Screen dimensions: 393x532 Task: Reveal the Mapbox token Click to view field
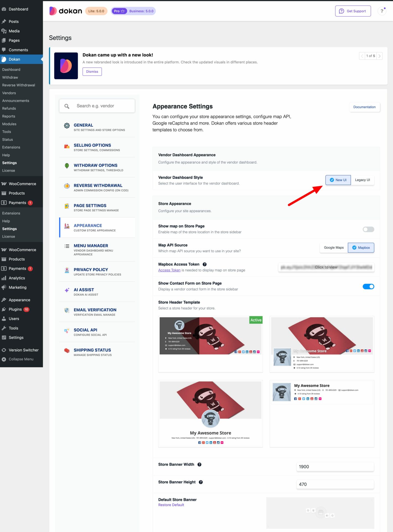coord(326,267)
